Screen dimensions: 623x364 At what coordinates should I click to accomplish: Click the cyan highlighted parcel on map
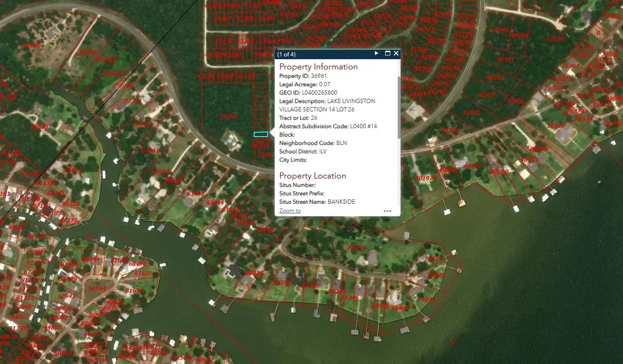(261, 134)
